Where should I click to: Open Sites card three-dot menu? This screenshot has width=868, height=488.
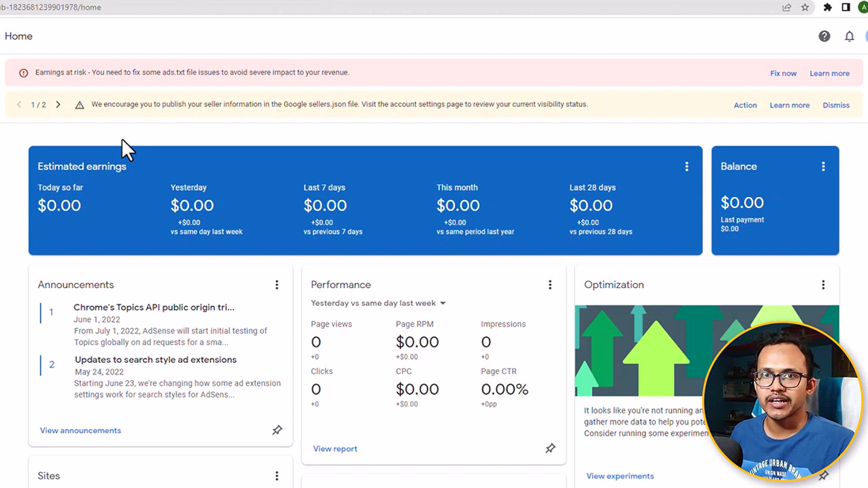coord(277,476)
